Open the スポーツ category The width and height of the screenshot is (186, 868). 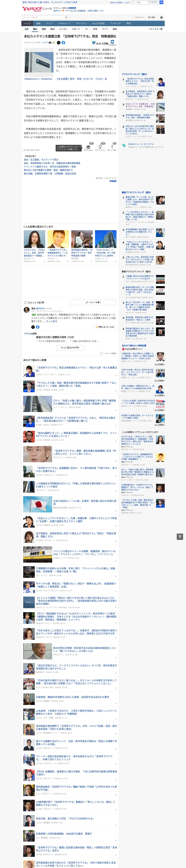pos(76,29)
